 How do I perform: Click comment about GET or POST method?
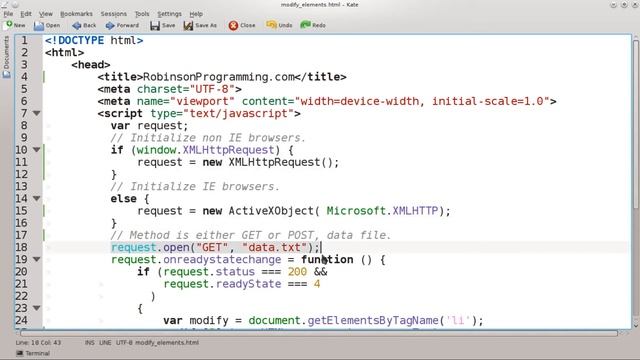[x=251, y=235]
